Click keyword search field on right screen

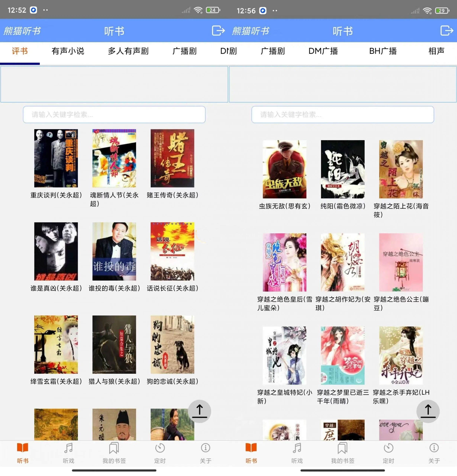pyautogui.click(x=343, y=114)
